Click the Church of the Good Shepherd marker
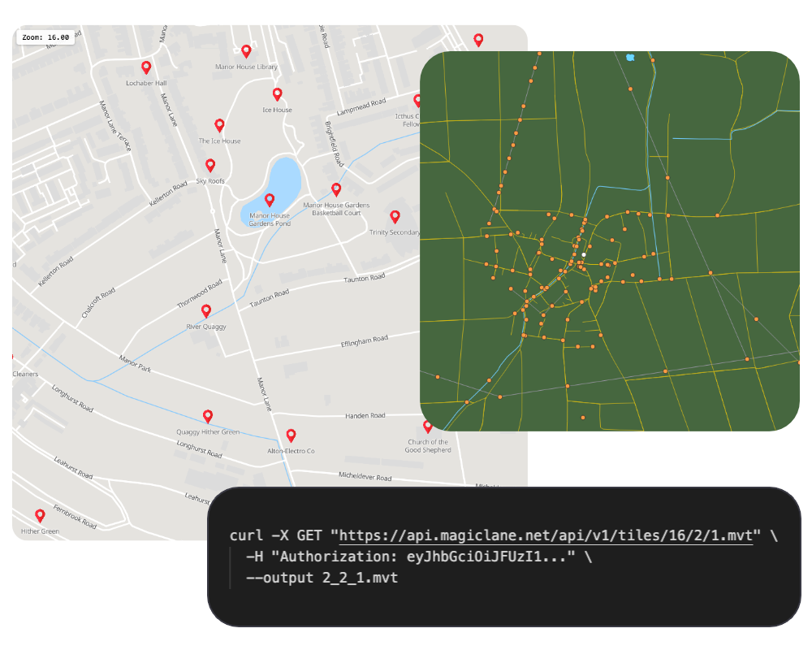812x650 pixels. [x=428, y=427]
